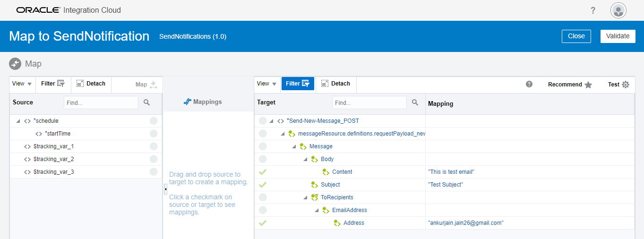Click the Mapping column header
The height and width of the screenshot is (239, 644).
click(440, 103)
